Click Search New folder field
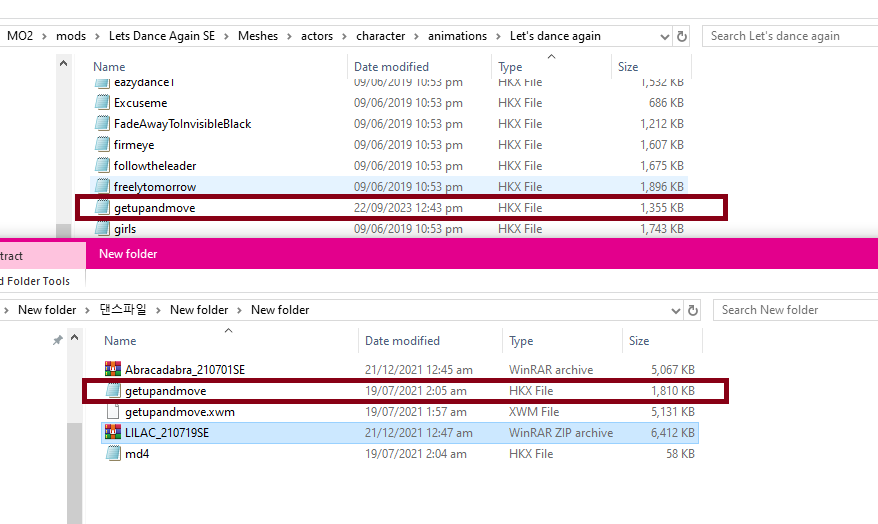The image size is (878, 524). [796, 310]
